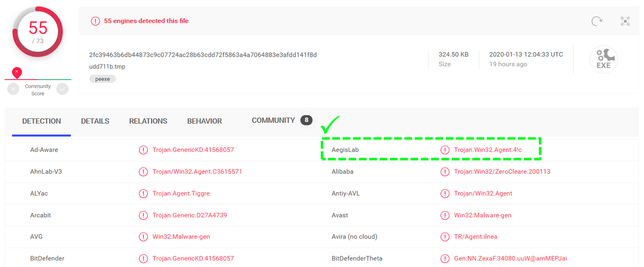Viewport: 644px width, 267px height.
Task: Click the peexe tag
Action: pyautogui.click(x=103, y=79)
